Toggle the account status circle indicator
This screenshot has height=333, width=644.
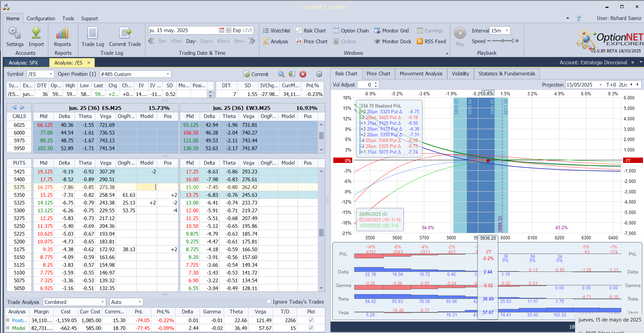tap(633, 63)
